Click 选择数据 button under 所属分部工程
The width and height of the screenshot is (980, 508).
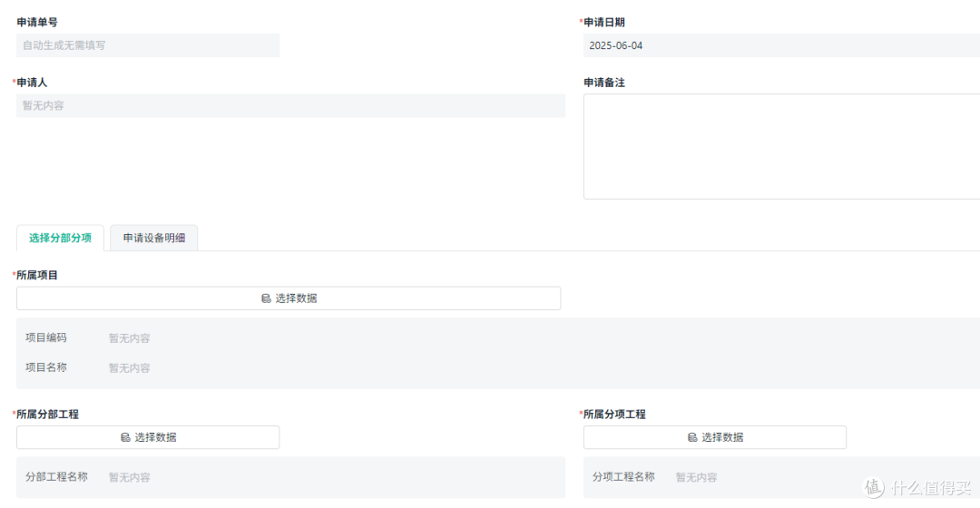(148, 437)
